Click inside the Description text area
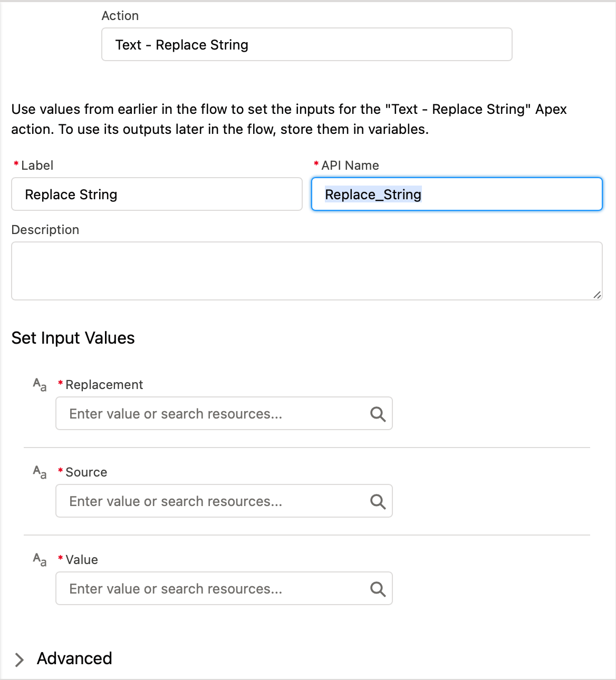Viewport: 616px width, 680px height. coord(306,271)
